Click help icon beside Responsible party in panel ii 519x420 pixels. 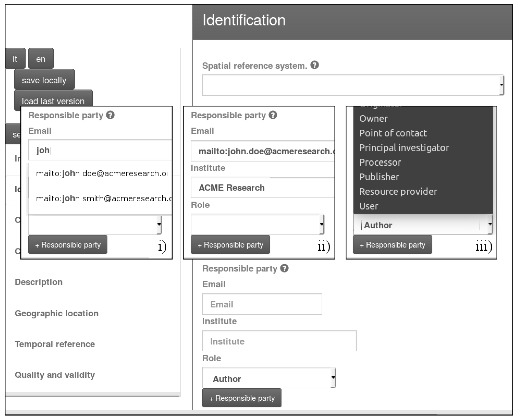tap(273, 115)
